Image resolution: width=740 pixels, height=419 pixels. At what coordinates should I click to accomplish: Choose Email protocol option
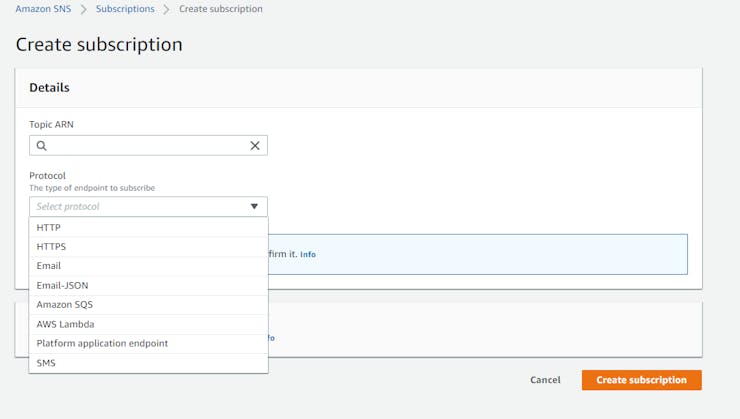point(49,266)
